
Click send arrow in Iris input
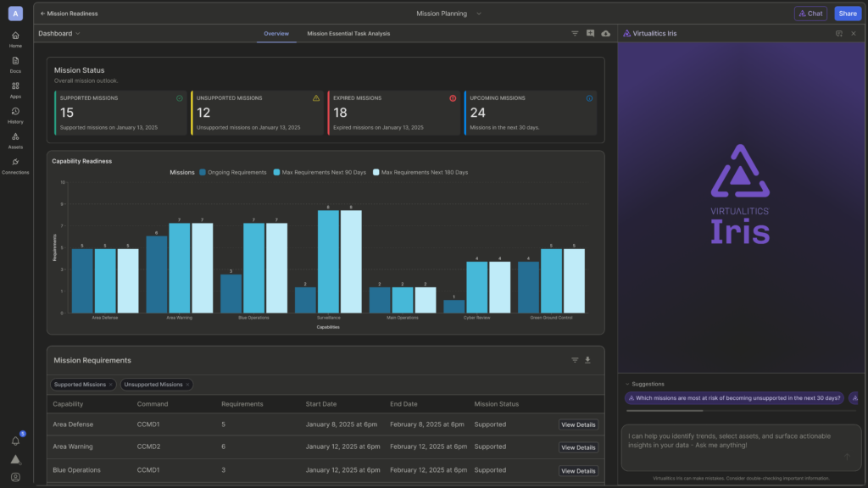(847, 457)
